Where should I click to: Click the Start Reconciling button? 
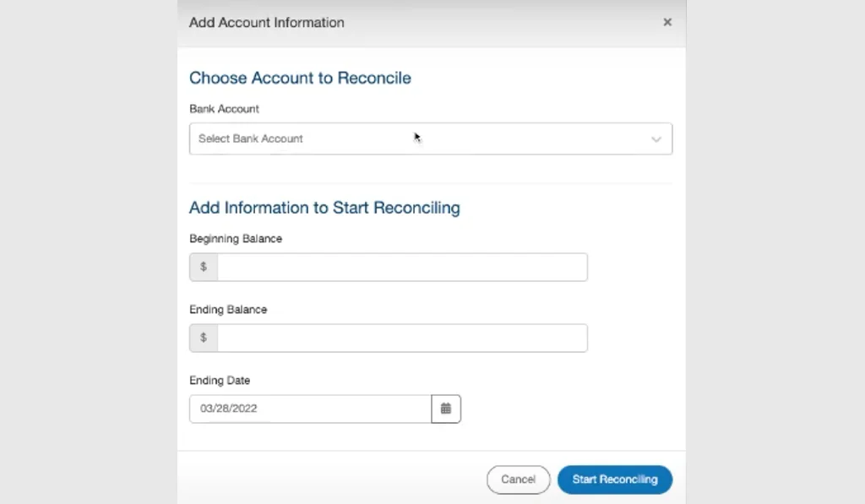(614, 480)
